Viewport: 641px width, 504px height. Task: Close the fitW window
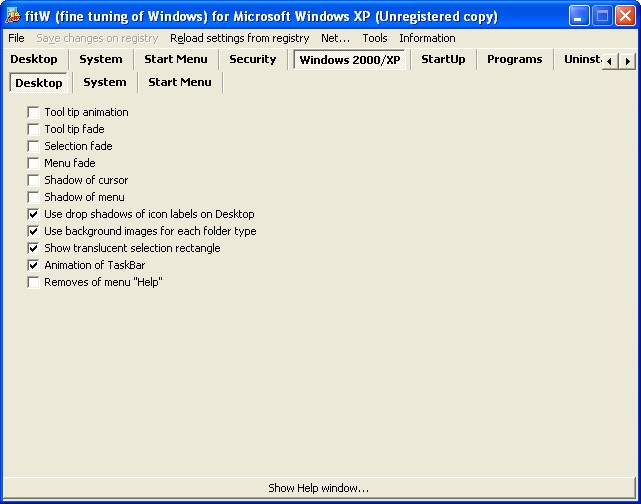point(625,16)
